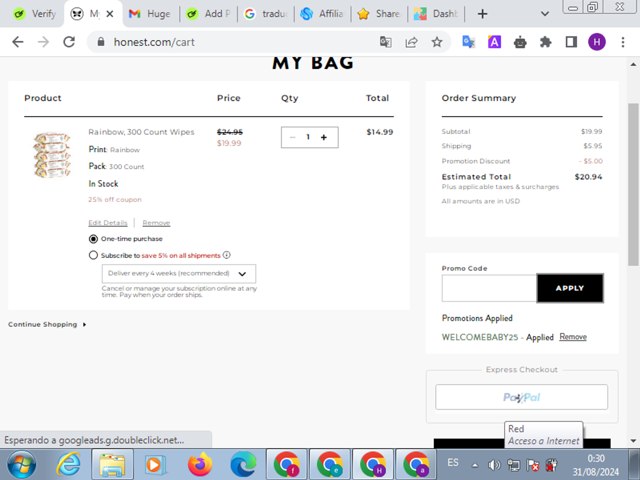
Task: Open the Windows Start menu
Action: point(22,464)
